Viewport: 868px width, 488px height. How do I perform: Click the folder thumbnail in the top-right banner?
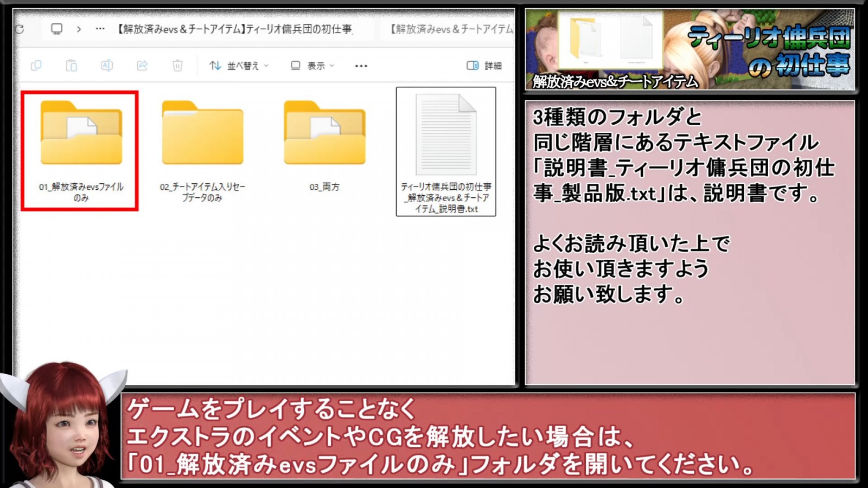[x=585, y=38]
